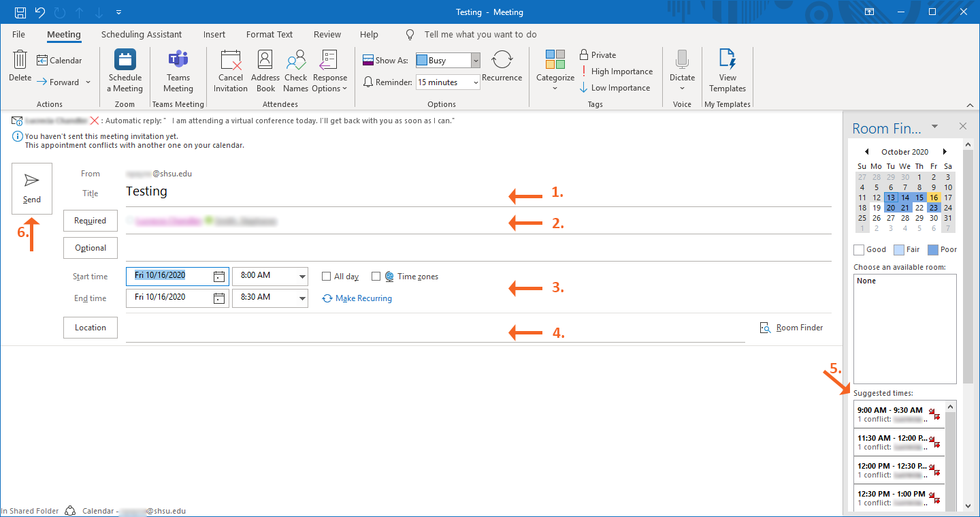Click the Recurrence icon
The height and width of the screenshot is (517, 980).
tap(502, 61)
